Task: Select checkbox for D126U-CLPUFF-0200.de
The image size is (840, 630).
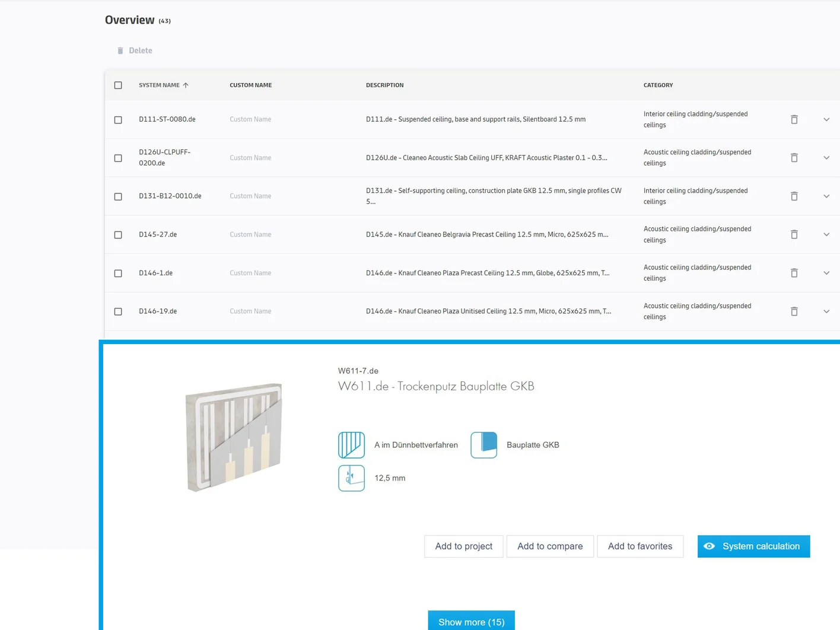Action: coord(118,158)
